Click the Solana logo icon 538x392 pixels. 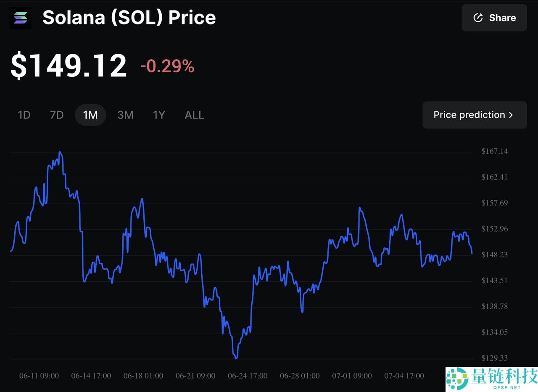[20, 18]
